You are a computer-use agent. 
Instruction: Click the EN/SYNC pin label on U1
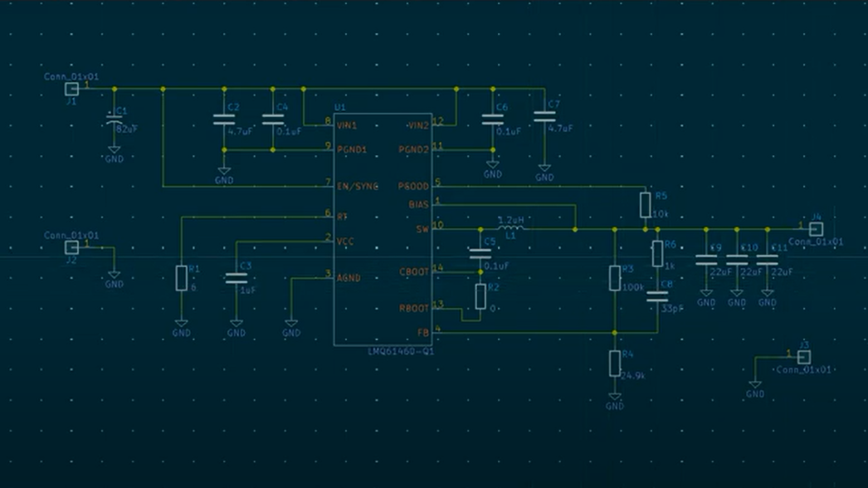(358, 186)
